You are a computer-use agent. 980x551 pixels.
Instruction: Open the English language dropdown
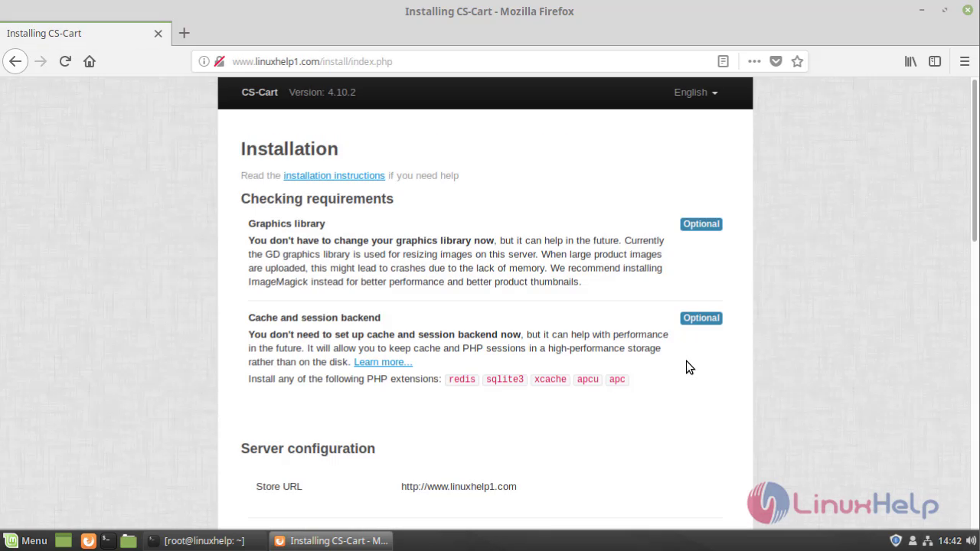pos(695,93)
